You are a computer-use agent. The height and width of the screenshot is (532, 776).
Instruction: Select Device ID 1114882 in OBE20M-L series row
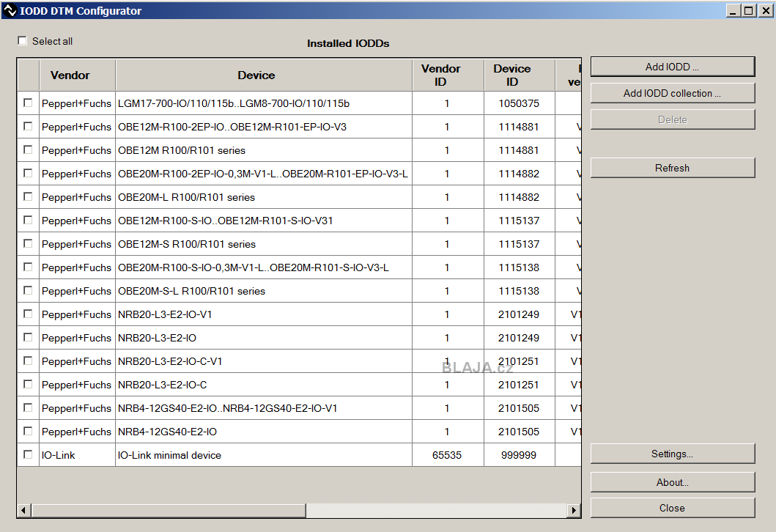coord(519,197)
